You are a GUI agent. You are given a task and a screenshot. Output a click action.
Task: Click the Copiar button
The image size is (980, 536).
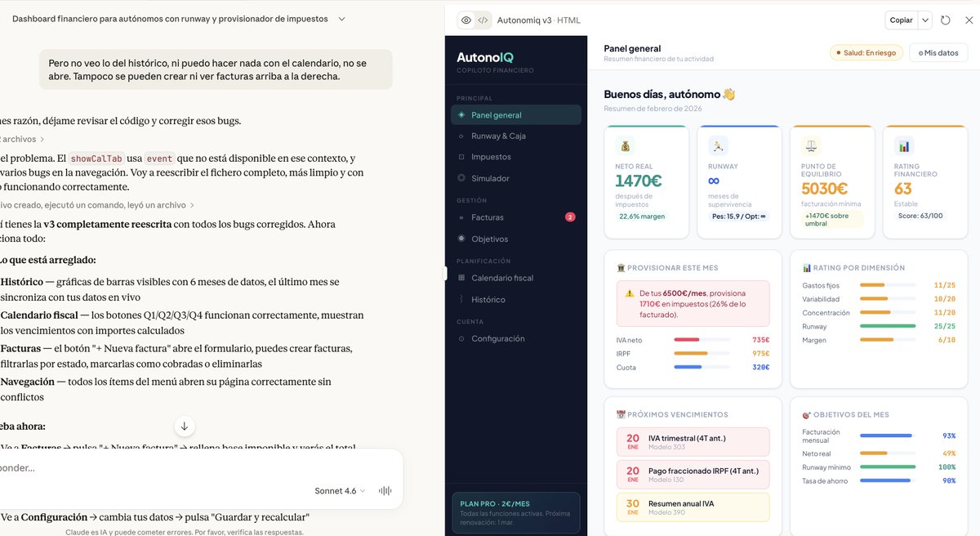coord(901,20)
